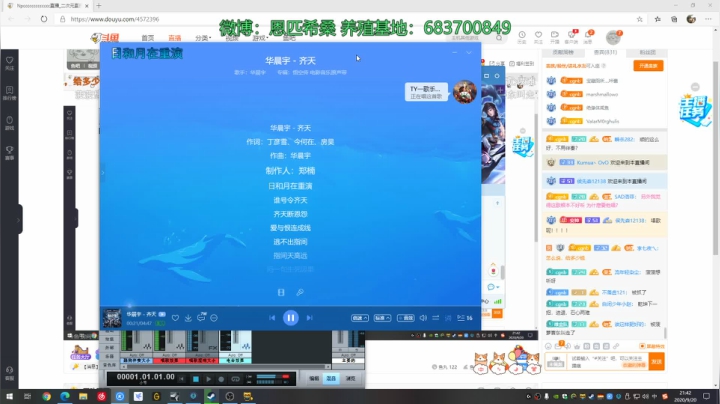Open File Explorer from the taskbar
This screenshot has width=720, height=404.
[83, 396]
